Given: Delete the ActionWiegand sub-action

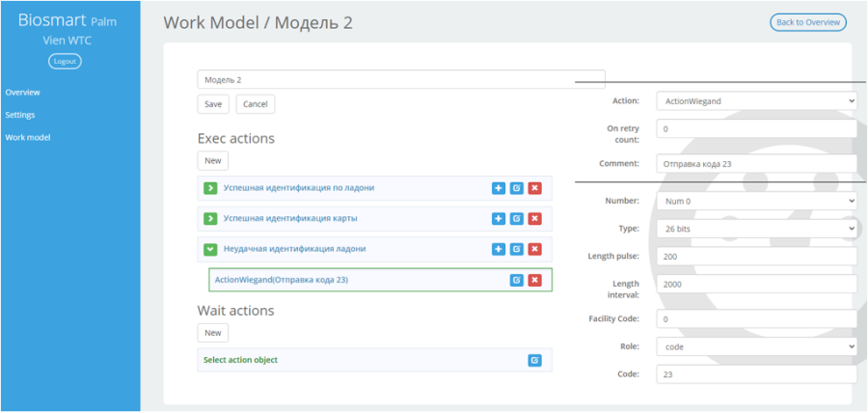Looking at the screenshot, I should pos(534,280).
